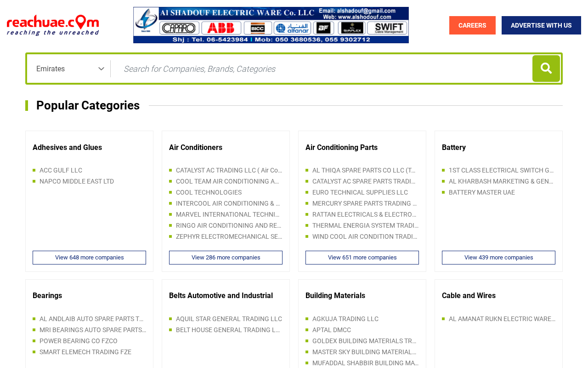Open ZEPHYR ELECTROMECHANICAL listing
588x368 pixels.
click(x=229, y=236)
